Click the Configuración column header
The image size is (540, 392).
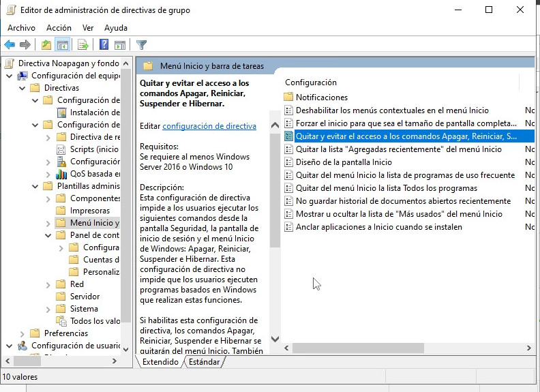point(311,82)
